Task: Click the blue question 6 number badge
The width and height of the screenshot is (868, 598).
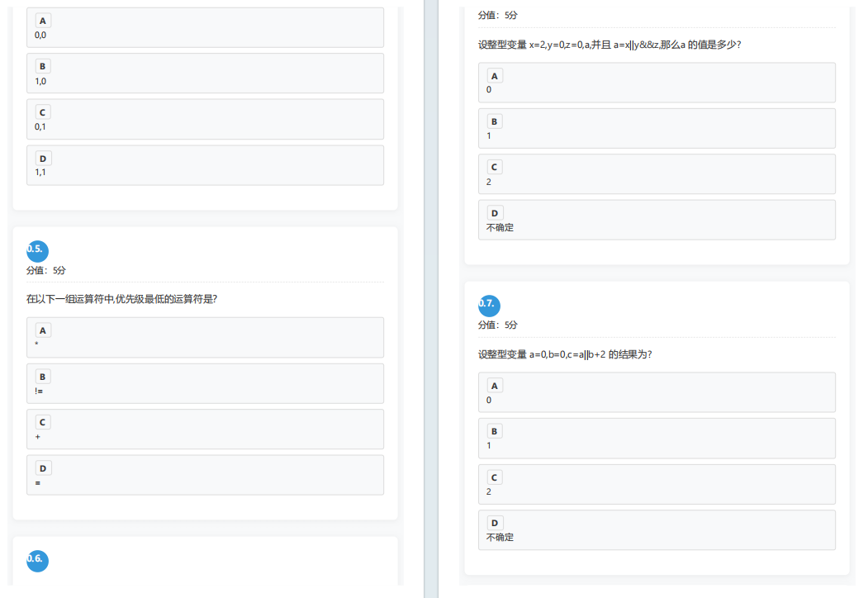Action: (37, 560)
